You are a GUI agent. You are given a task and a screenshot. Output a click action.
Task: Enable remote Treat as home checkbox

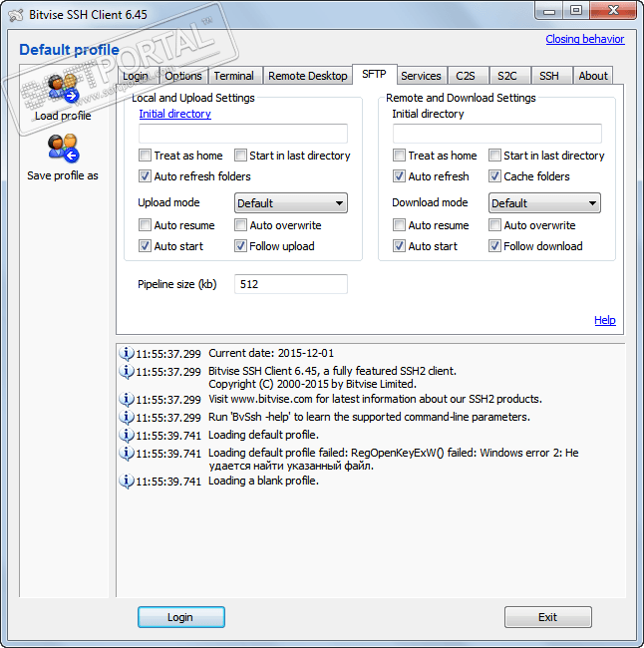[399, 156]
